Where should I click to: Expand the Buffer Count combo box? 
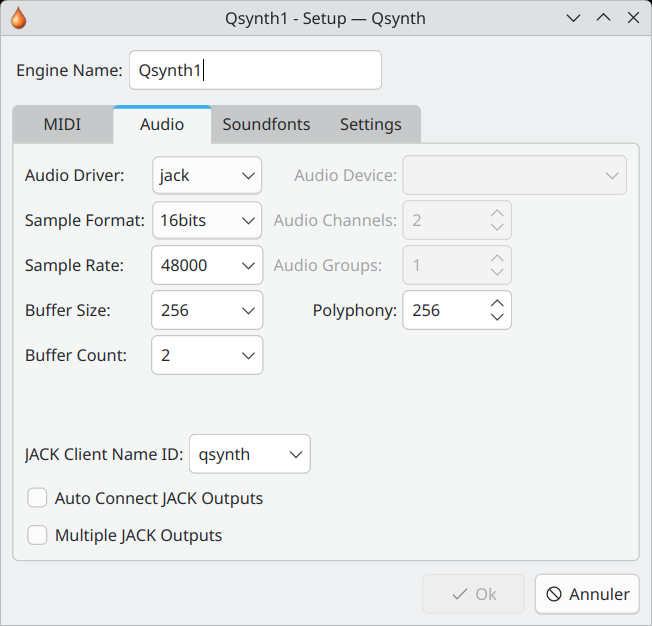point(207,355)
